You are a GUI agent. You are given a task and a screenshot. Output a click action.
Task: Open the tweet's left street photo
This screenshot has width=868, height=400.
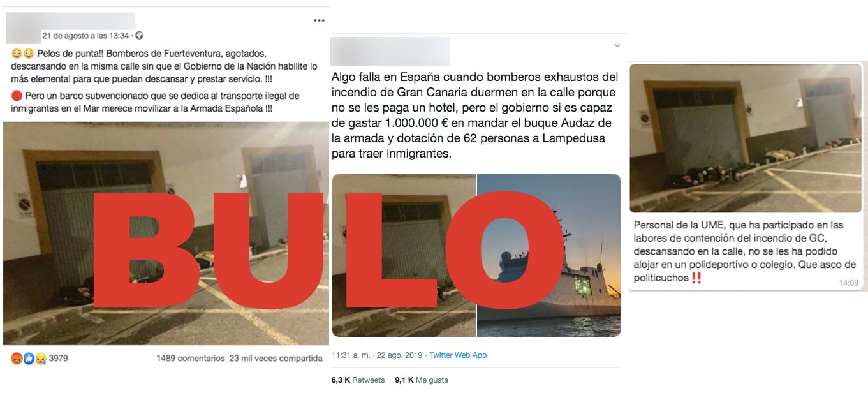(403, 255)
